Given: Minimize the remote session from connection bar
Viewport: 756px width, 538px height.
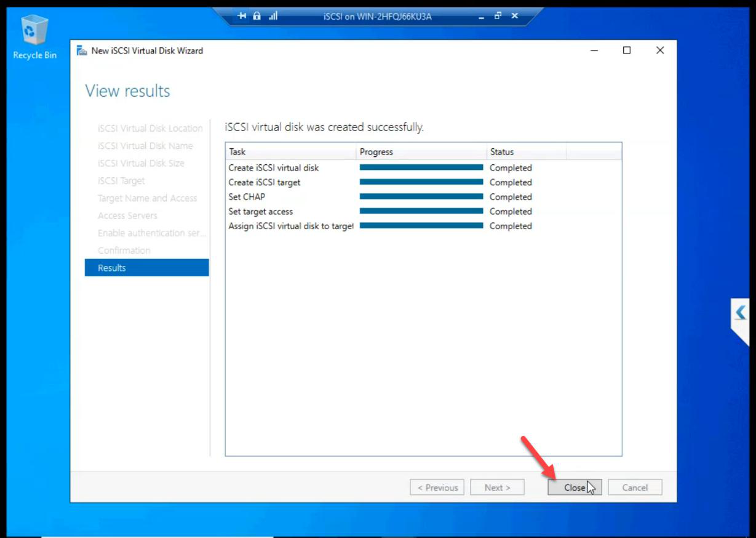Looking at the screenshot, I should pos(482,17).
